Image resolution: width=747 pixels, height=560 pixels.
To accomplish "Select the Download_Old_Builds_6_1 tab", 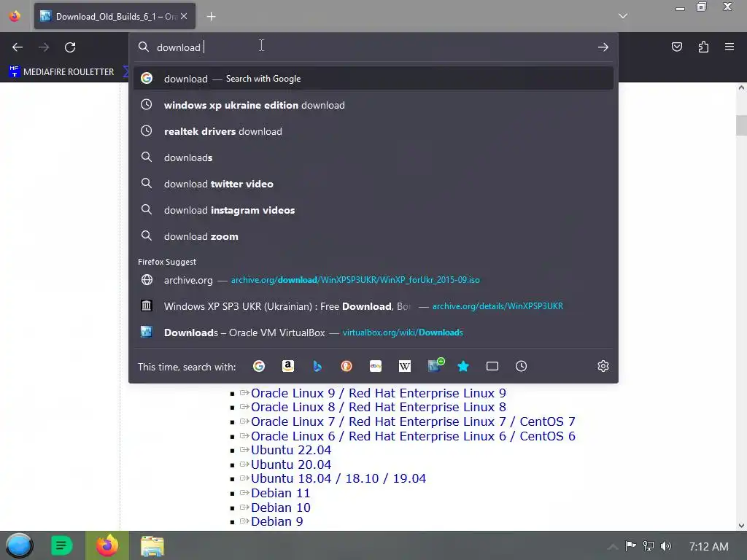I will pos(115,16).
